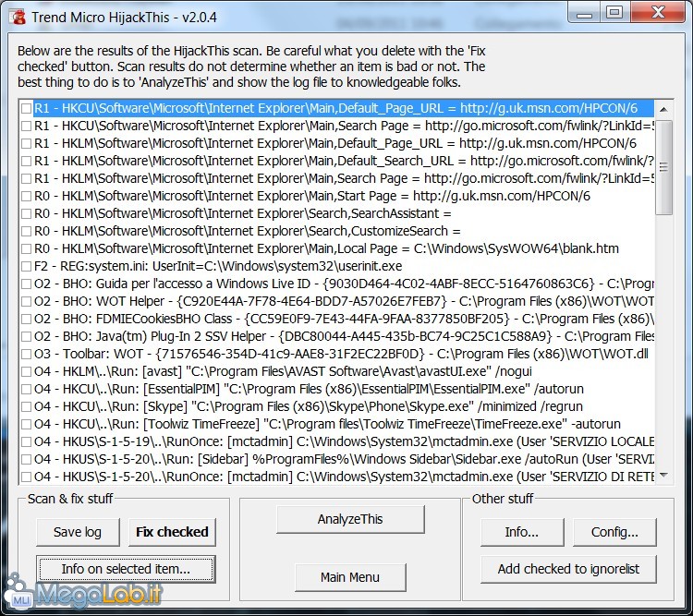Minimize the HijackThis window
The image size is (693, 616).
[584, 12]
